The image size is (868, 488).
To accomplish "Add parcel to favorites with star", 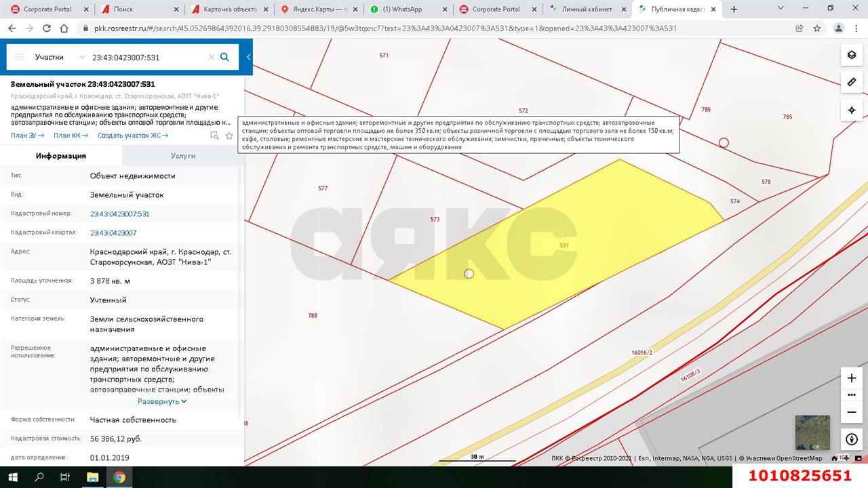I will pyautogui.click(x=229, y=136).
